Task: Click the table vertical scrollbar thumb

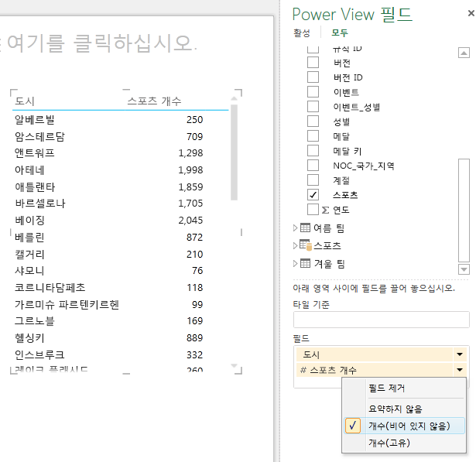Action: click(x=234, y=152)
